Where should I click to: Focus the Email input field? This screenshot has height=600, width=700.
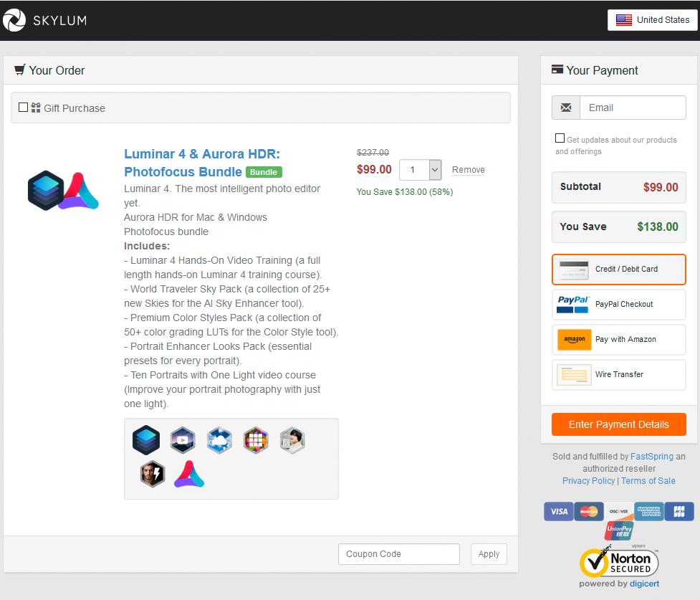click(x=633, y=108)
